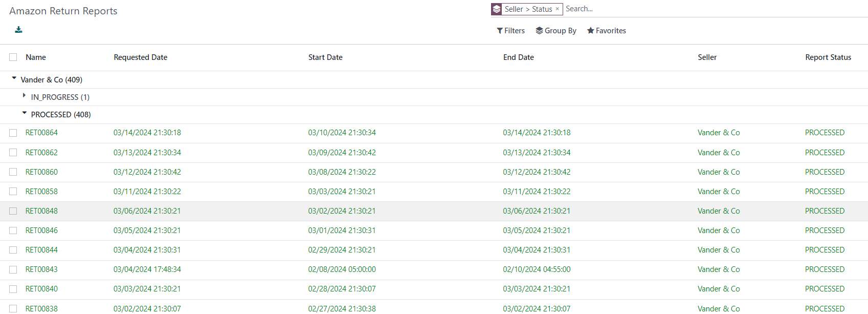This screenshot has width=868, height=314.
Task: Open the Filters menu
Action: pyautogui.click(x=510, y=31)
